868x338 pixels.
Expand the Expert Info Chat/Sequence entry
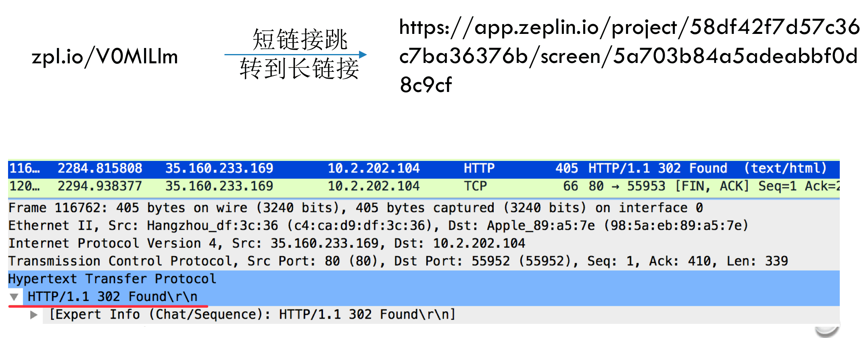[x=34, y=315]
